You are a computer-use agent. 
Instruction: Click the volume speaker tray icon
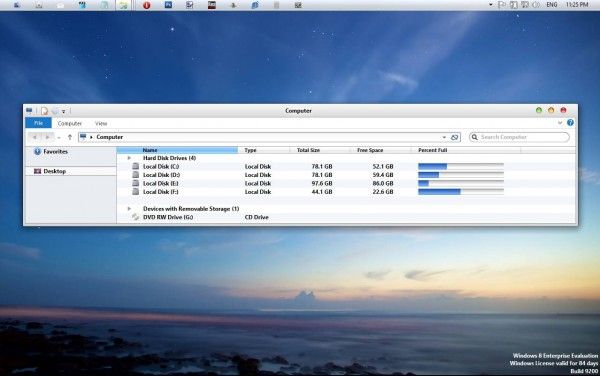536,5
